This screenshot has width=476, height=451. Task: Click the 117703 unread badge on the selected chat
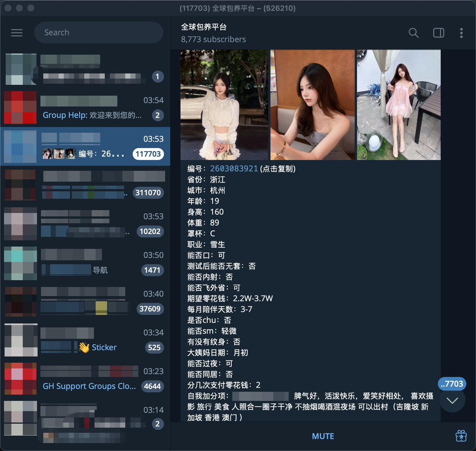148,154
